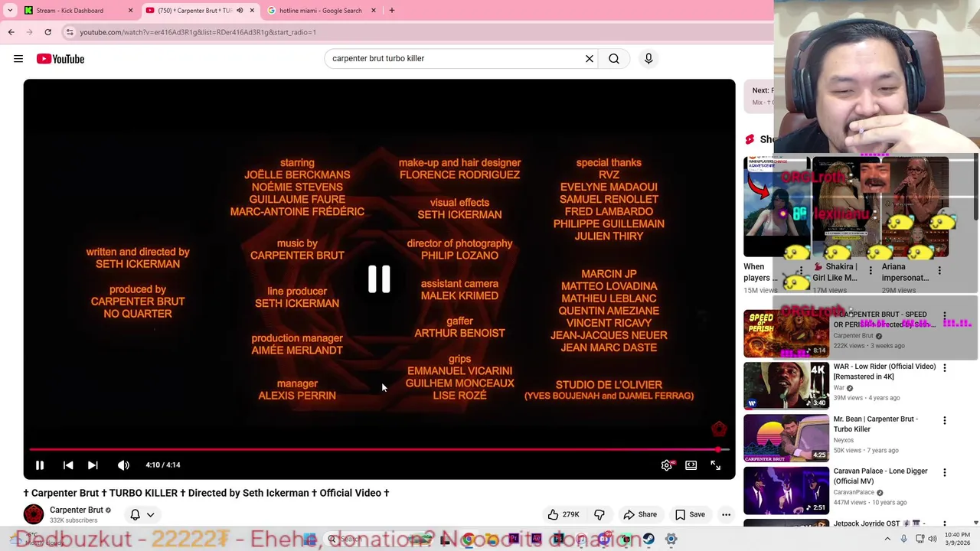The height and width of the screenshot is (551, 980).
Task: Click the center pause overlay icon
Action: (x=379, y=279)
